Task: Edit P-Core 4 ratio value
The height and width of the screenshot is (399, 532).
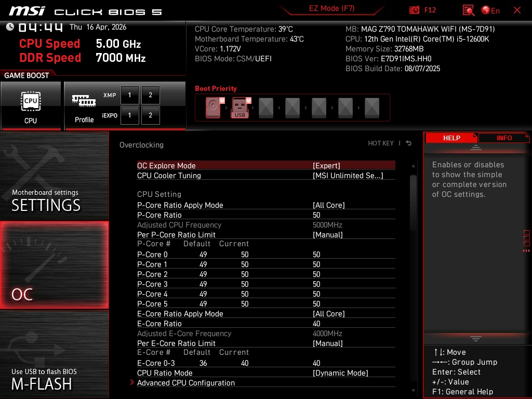Action: tap(266, 294)
